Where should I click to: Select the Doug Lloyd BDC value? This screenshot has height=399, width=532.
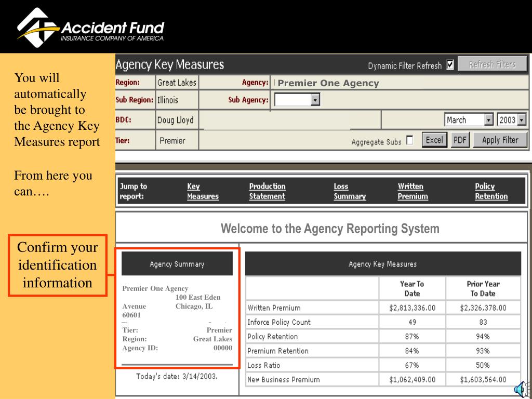coord(177,120)
